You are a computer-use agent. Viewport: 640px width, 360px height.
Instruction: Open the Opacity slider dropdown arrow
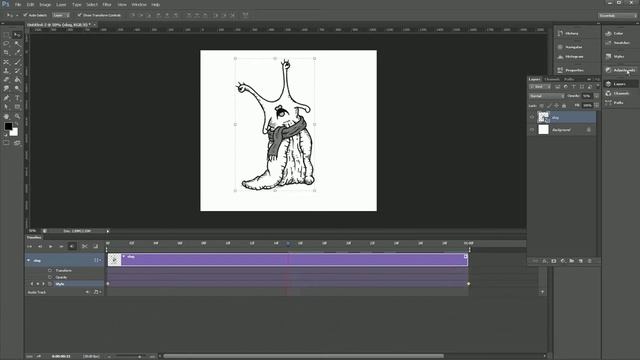pyautogui.click(x=596, y=96)
